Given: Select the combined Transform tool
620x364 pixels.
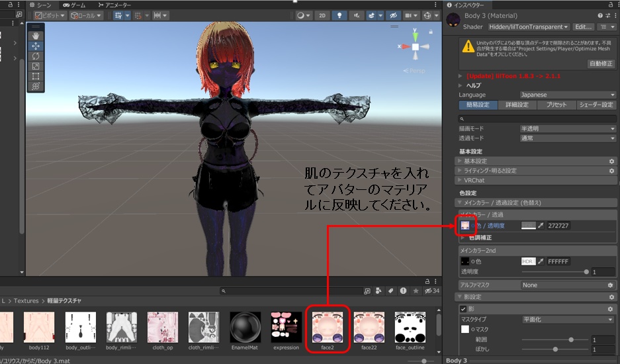Looking at the screenshot, I should coord(36,86).
